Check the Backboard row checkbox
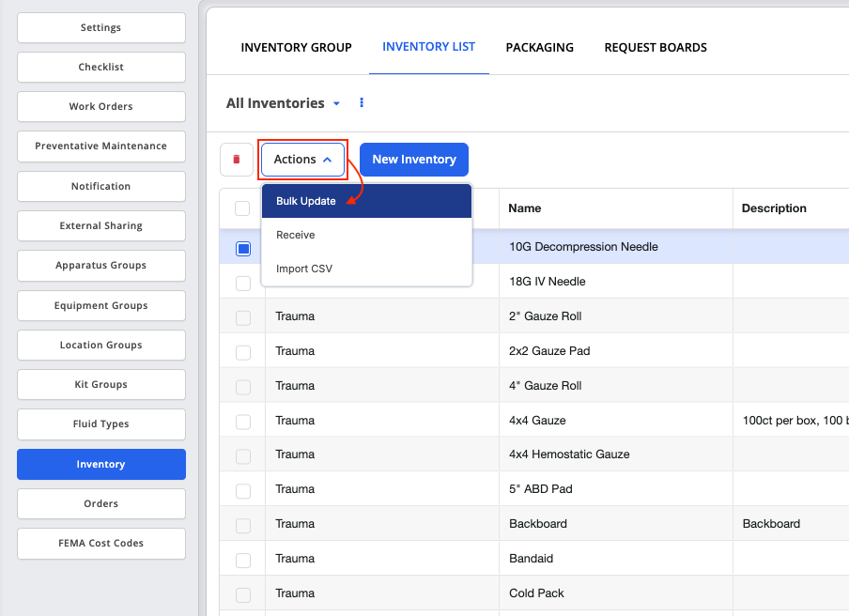Viewport: 849px width, 616px height. 243,526
